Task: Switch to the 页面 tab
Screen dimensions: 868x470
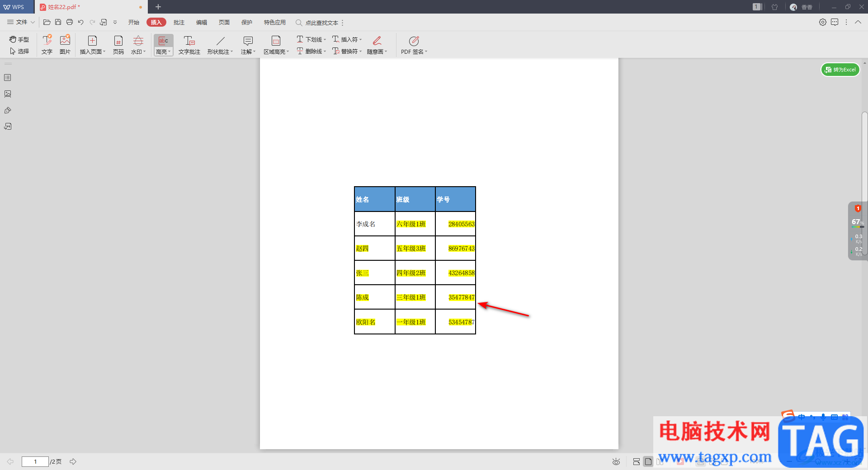Action: click(x=224, y=22)
